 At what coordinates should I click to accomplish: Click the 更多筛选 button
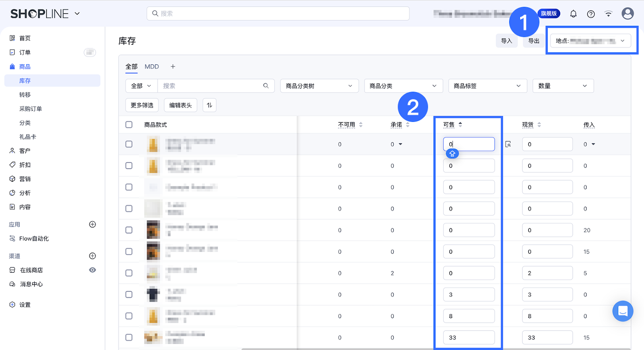click(142, 105)
